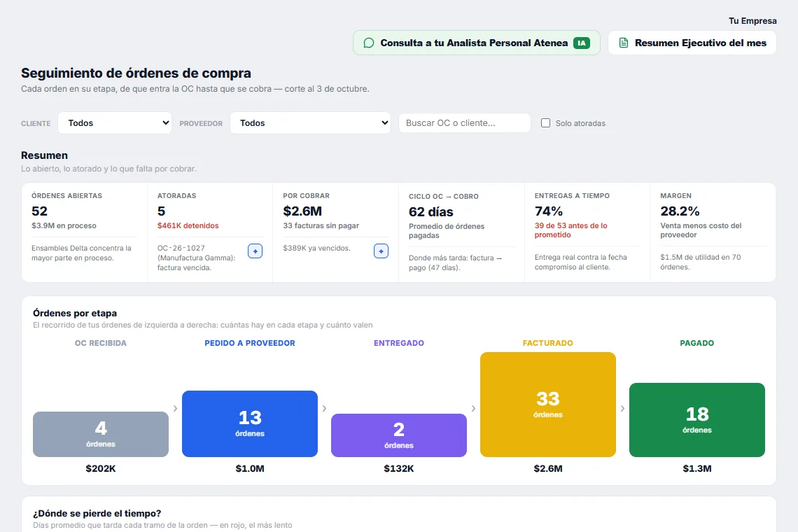Select the gray OC Recibida 4 órdenes block
The image size is (798, 532).
tap(101, 434)
